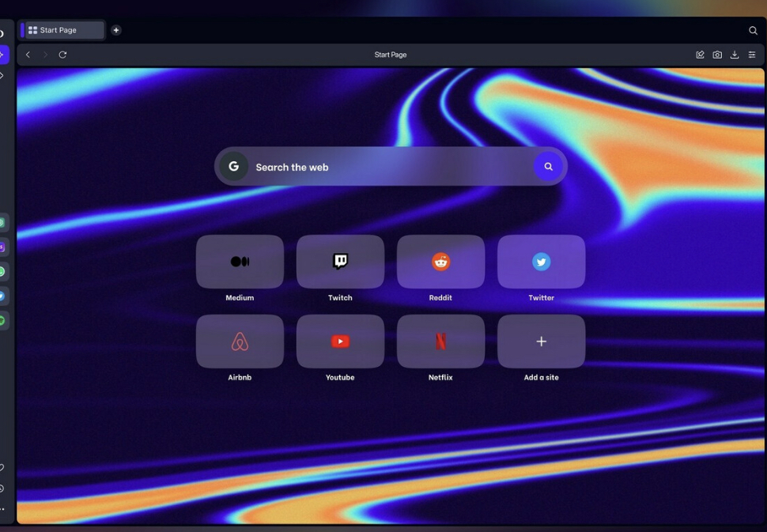
Task: Open the Twitch speed dial tile
Action: click(x=340, y=262)
